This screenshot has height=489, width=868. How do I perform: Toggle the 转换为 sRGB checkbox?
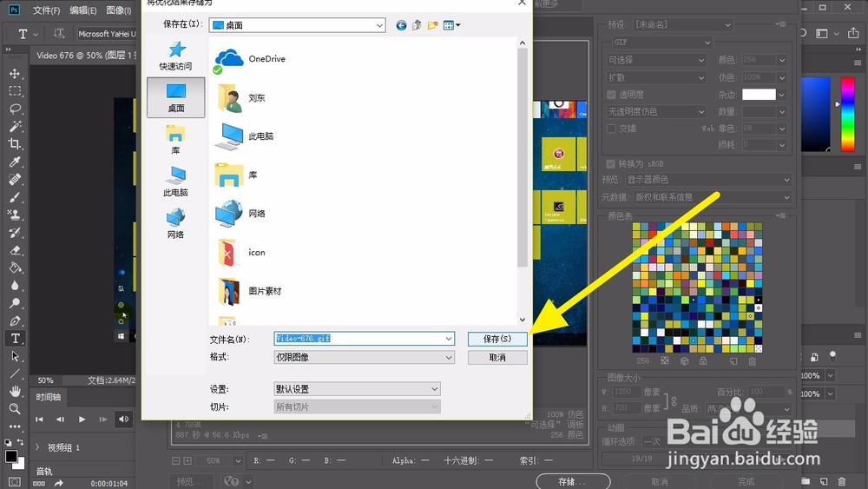(610, 164)
